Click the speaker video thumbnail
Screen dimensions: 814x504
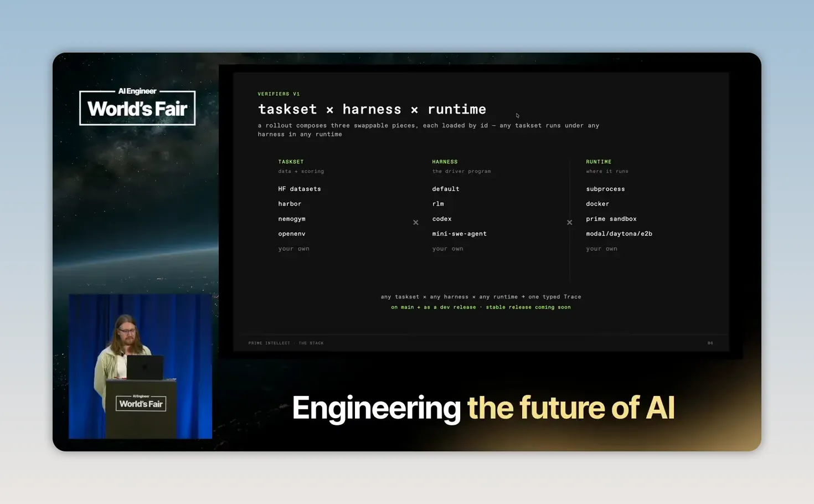click(x=140, y=366)
